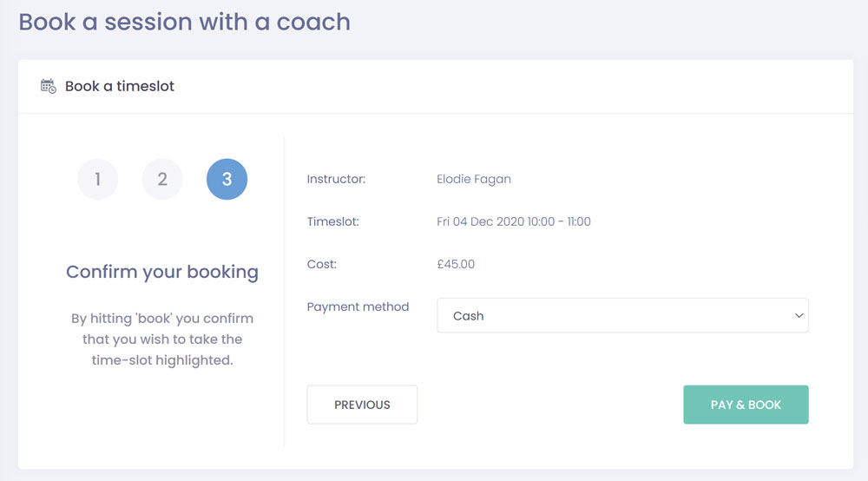Screen dimensions: 868x481
Task: Click the Payment method label
Action: pos(358,306)
